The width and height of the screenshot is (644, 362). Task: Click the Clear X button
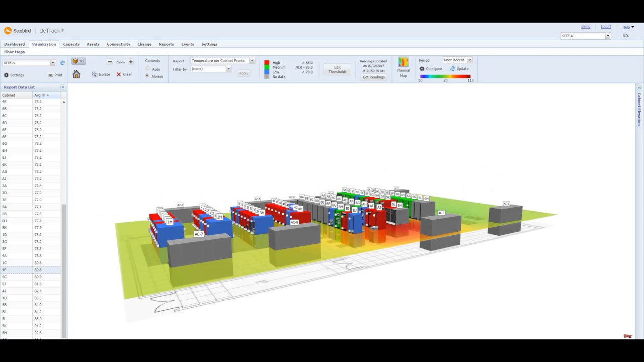124,74
